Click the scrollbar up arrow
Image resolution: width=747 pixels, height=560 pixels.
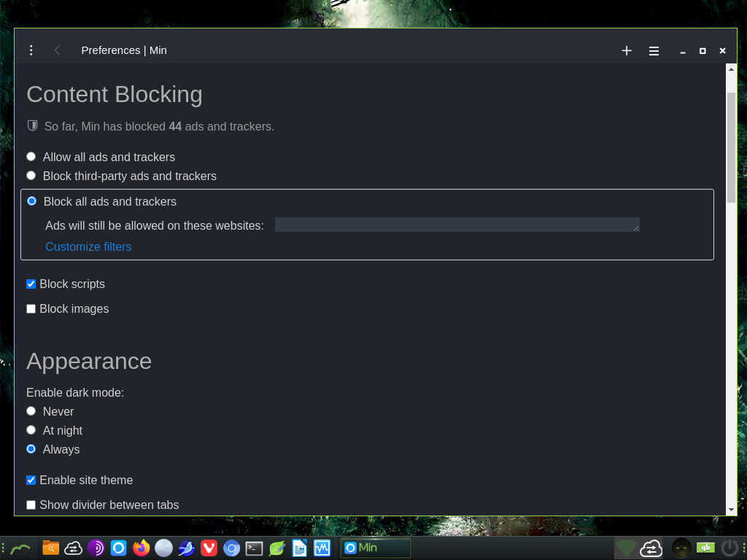pos(731,69)
